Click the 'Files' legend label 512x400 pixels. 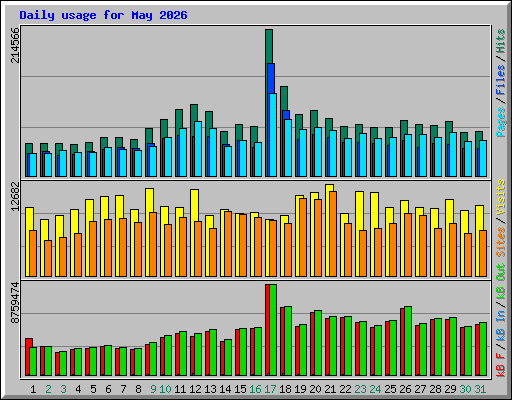pos(500,80)
